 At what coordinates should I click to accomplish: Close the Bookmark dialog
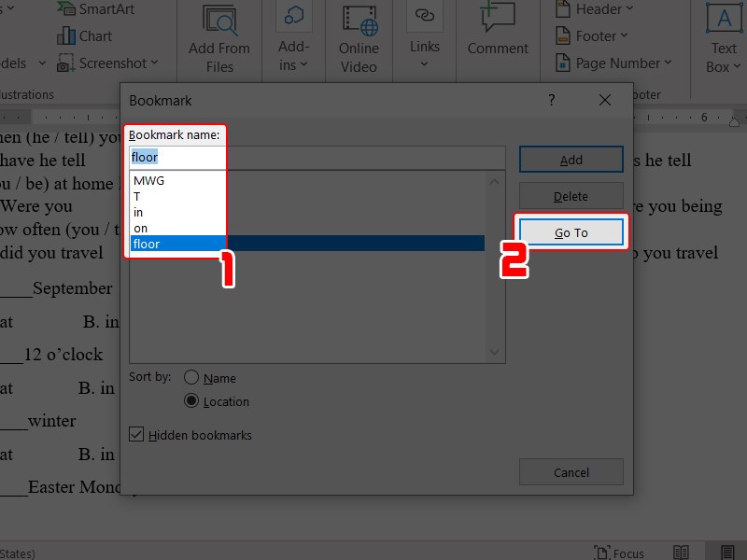coord(605,100)
